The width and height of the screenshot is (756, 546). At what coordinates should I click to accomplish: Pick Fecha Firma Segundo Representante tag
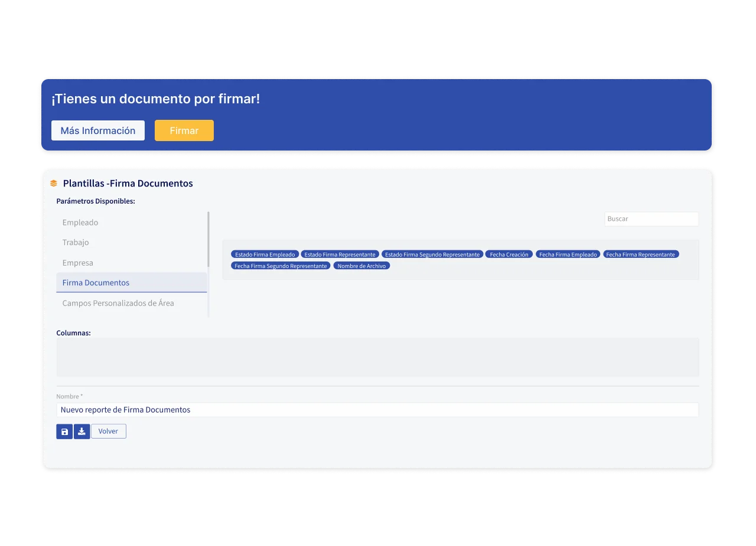[x=281, y=266]
